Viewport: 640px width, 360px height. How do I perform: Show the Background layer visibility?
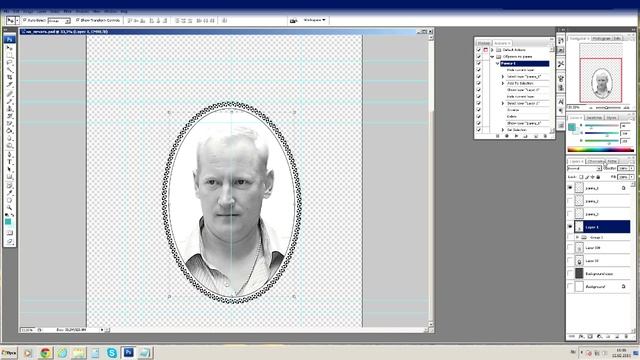(570, 287)
